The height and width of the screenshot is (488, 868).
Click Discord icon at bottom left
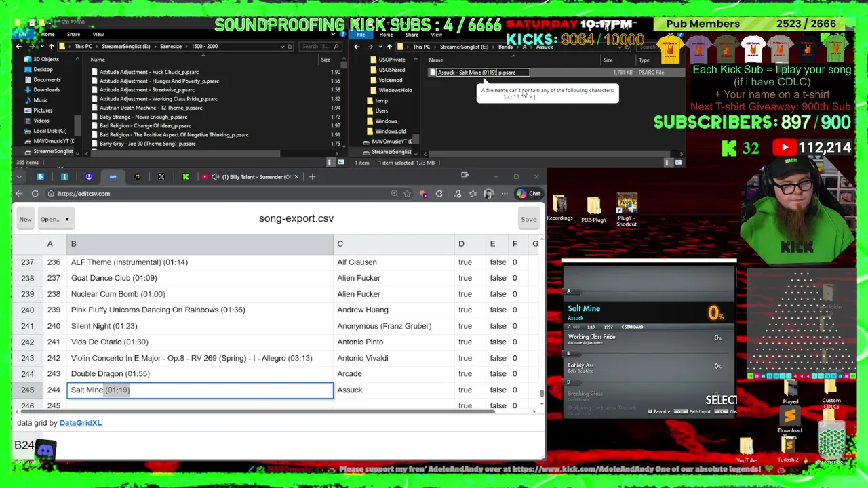point(45,450)
